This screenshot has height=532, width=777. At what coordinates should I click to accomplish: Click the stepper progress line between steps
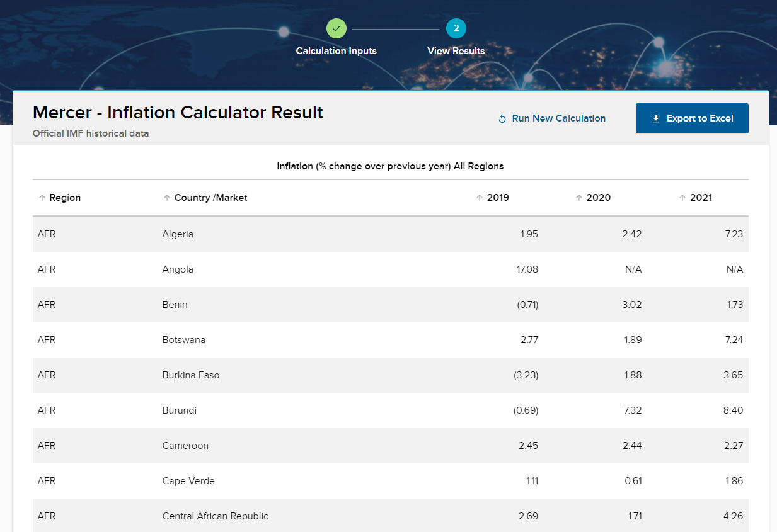click(396, 28)
